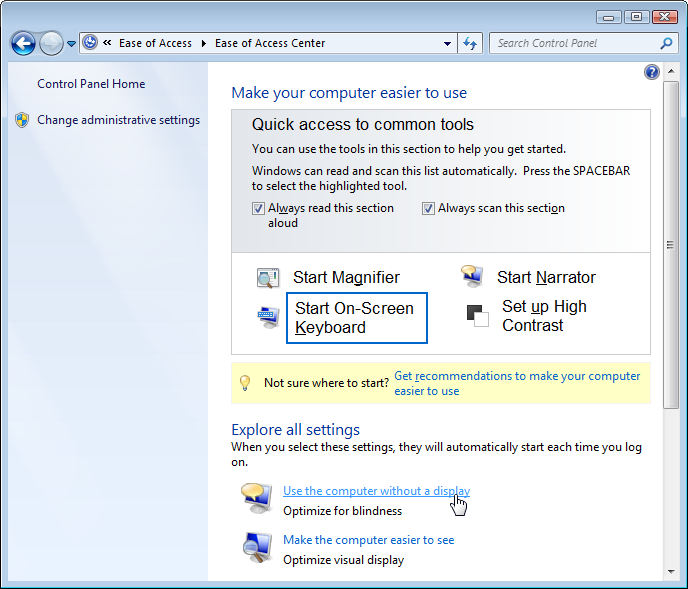Viewport: 688px width, 589px height.
Task: Maximize the Control Panel window
Action: pos(637,17)
